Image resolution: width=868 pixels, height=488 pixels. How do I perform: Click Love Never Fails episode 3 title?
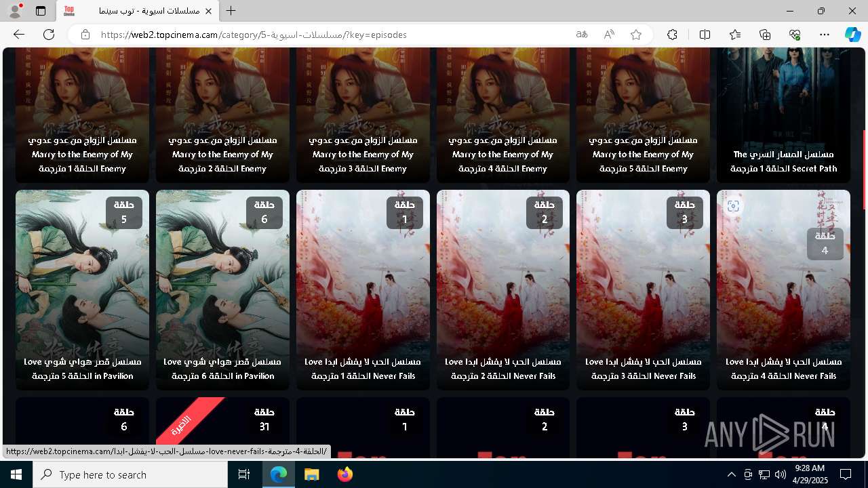[643, 369]
